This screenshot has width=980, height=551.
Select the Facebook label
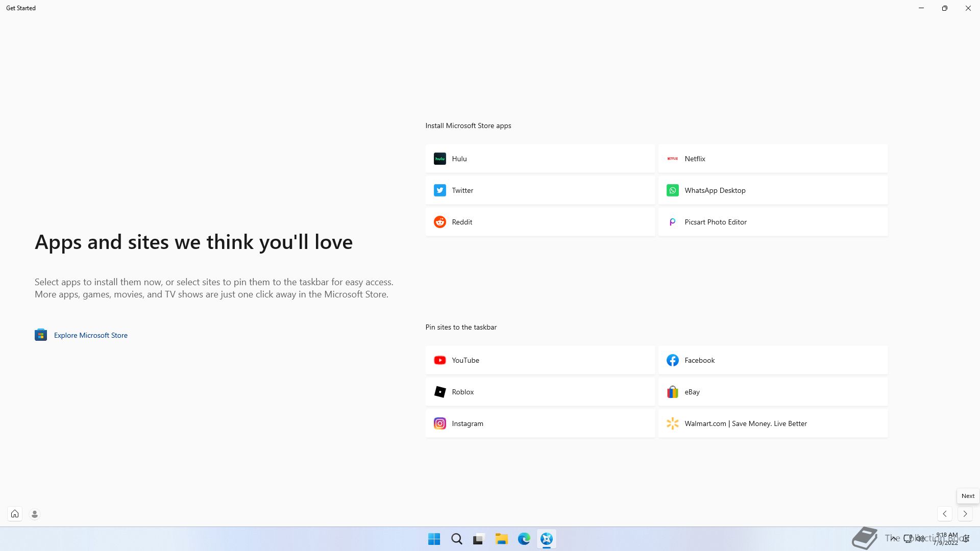coord(699,360)
